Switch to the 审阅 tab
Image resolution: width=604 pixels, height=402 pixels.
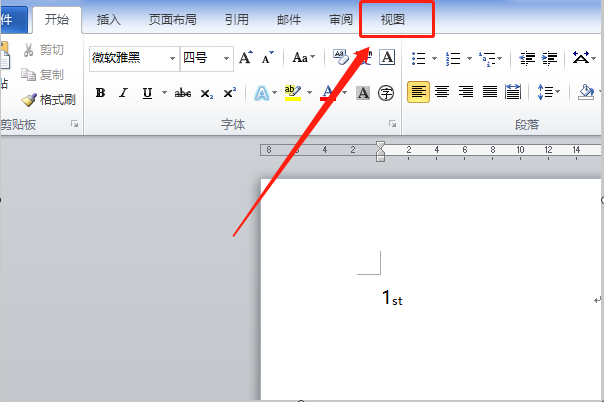pos(341,19)
